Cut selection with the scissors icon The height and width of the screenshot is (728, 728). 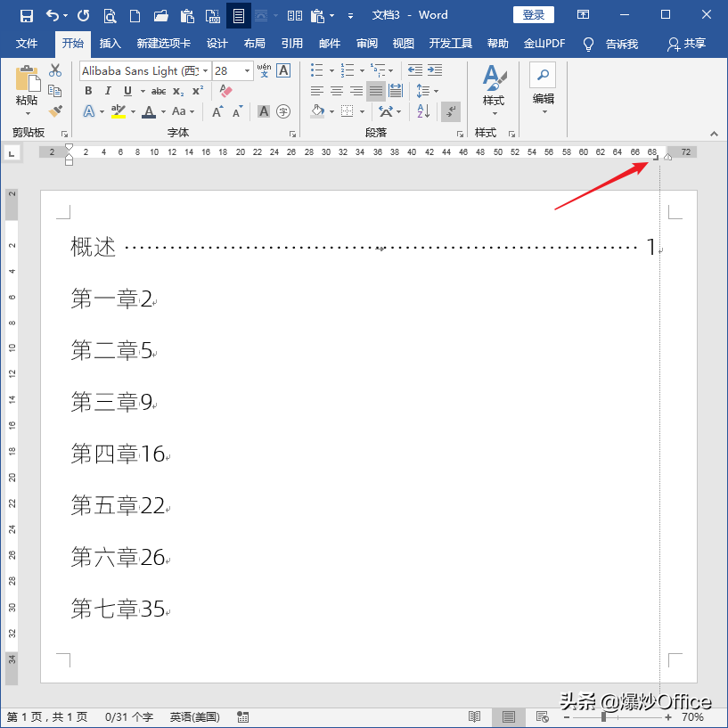(55, 70)
